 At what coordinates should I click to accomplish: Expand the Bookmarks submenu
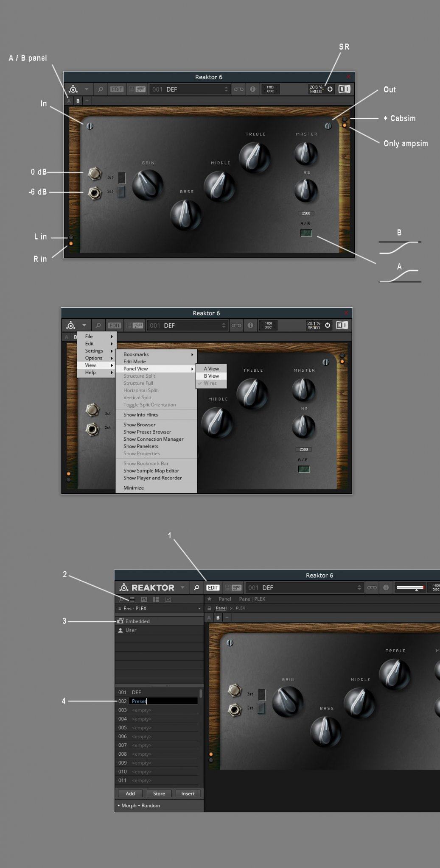pos(156,354)
